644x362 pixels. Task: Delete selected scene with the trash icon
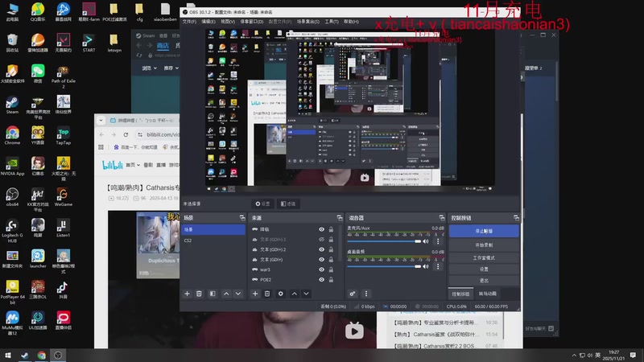pos(199,294)
